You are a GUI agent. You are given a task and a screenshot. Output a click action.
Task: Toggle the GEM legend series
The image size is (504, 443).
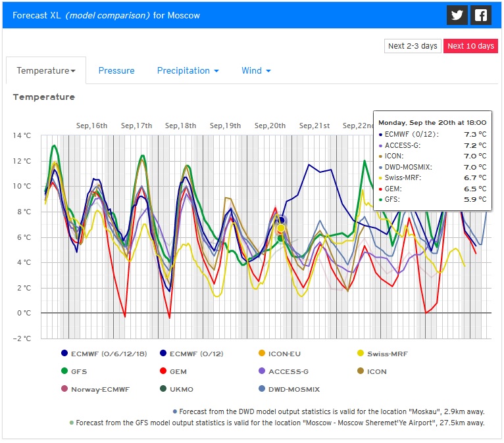(x=173, y=371)
